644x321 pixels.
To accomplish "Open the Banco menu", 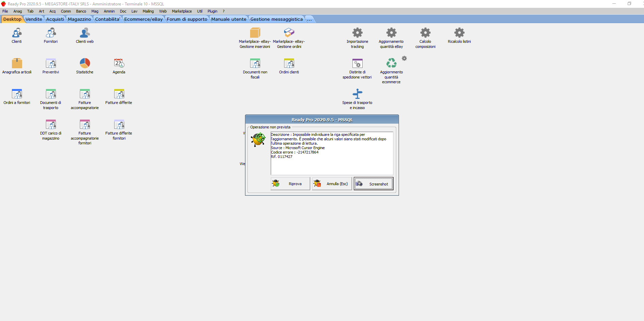I will tap(81, 11).
